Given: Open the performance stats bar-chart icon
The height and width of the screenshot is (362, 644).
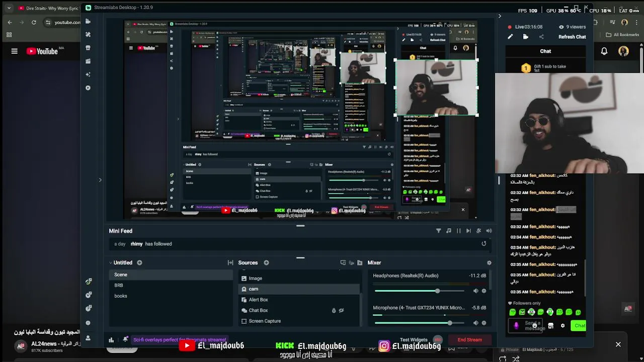Looking at the screenshot, I should point(111,340).
